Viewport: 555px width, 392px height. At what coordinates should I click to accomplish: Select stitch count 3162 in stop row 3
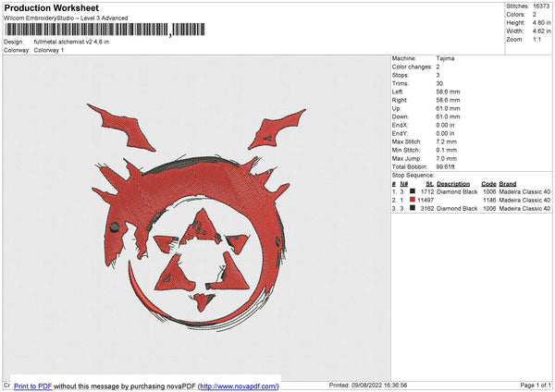[427, 209]
